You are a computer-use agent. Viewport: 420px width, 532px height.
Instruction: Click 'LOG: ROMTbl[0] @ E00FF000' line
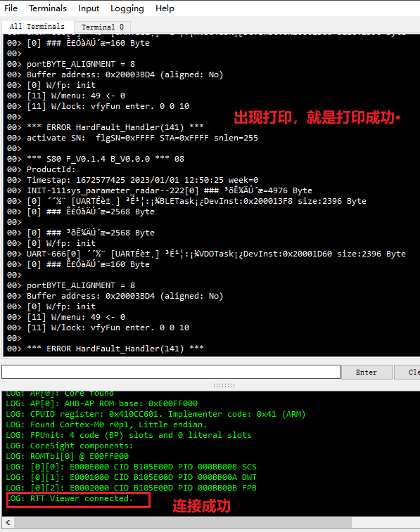click(68, 456)
